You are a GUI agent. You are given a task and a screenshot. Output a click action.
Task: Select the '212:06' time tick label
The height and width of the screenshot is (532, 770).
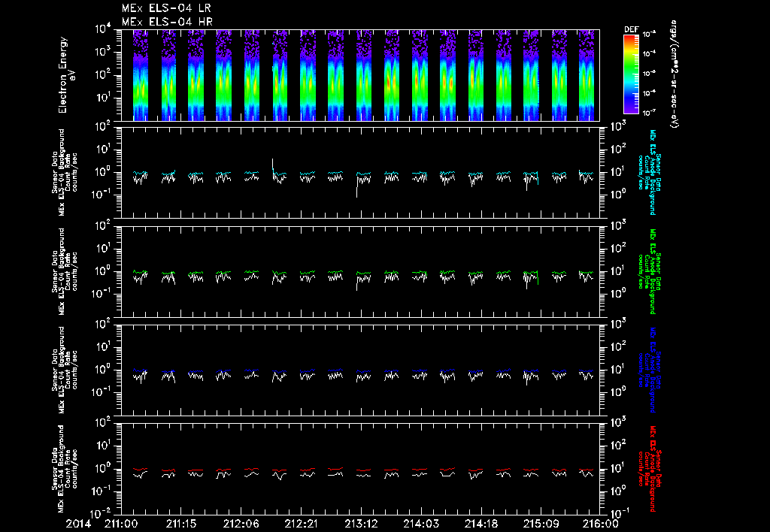[x=241, y=524]
